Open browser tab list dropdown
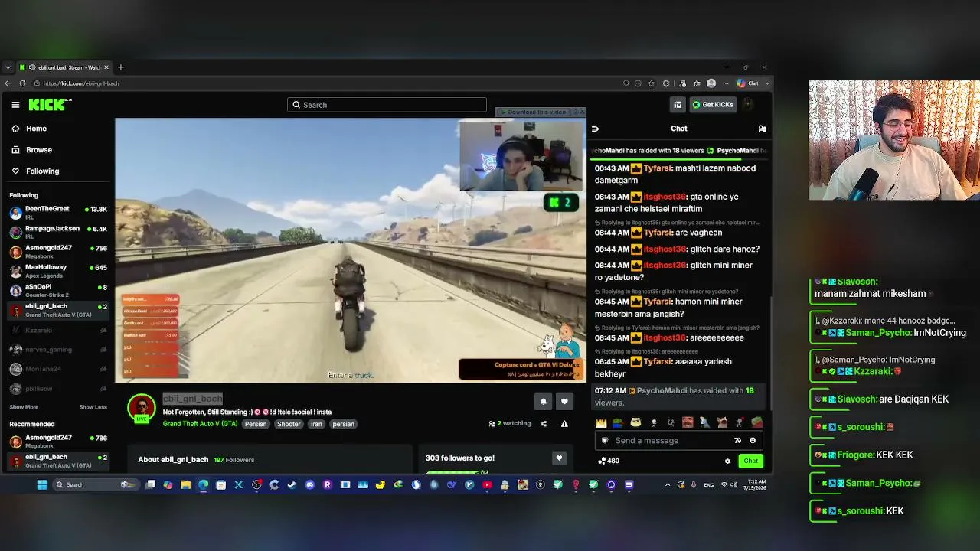980x551 pixels. pos(8,67)
